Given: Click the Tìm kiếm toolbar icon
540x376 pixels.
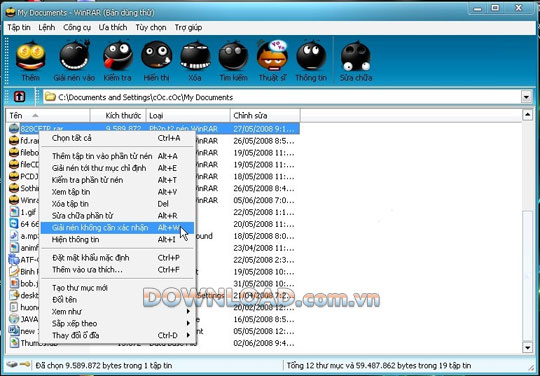Looking at the screenshot, I should click(x=233, y=56).
